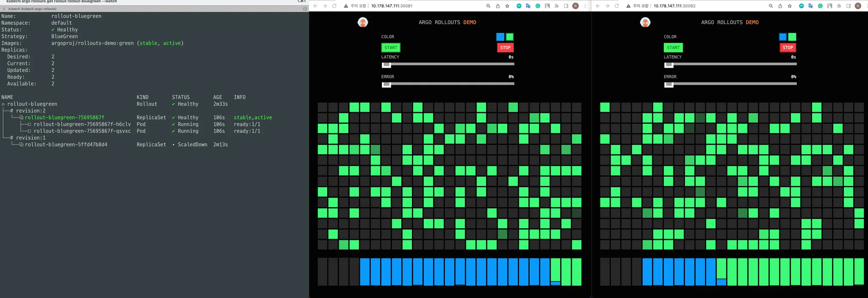
Task: Click pod rollout-bluegreen-75695867f-h6clv
Action: (82, 124)
